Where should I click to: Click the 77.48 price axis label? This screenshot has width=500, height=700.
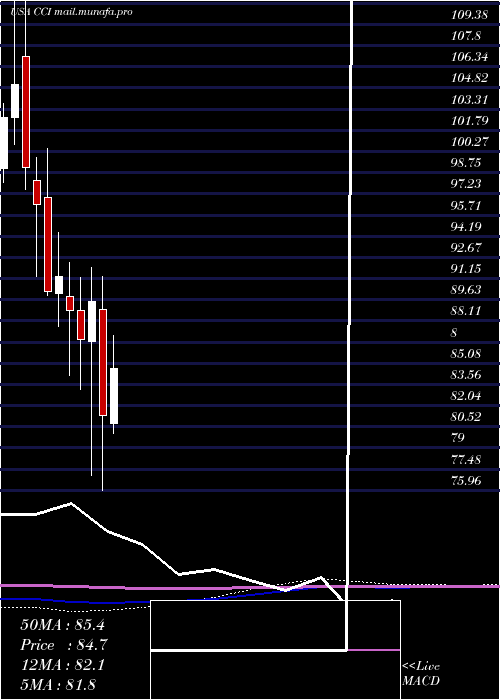[x=466, y=459]
